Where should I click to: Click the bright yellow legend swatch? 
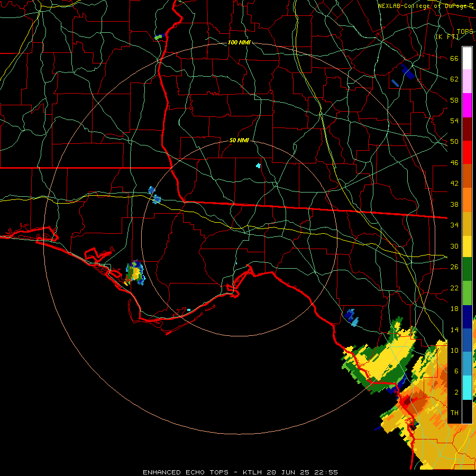point(467,246)
